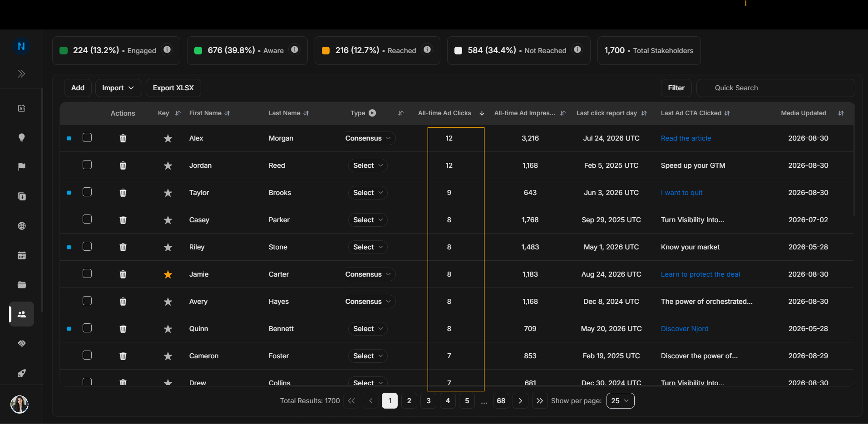Open the Show per page dropdown

pos(620,401)
